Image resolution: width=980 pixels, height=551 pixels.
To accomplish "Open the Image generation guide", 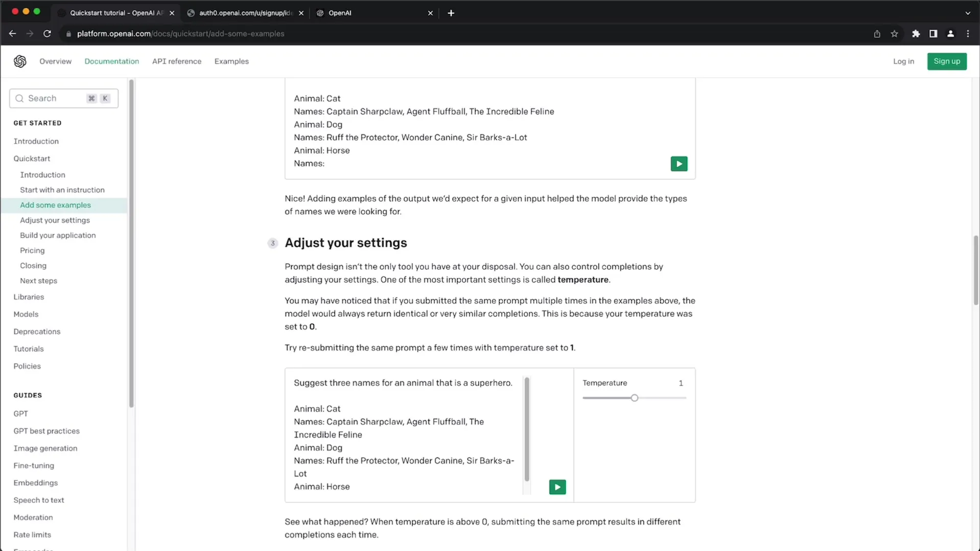I will 45,448.
